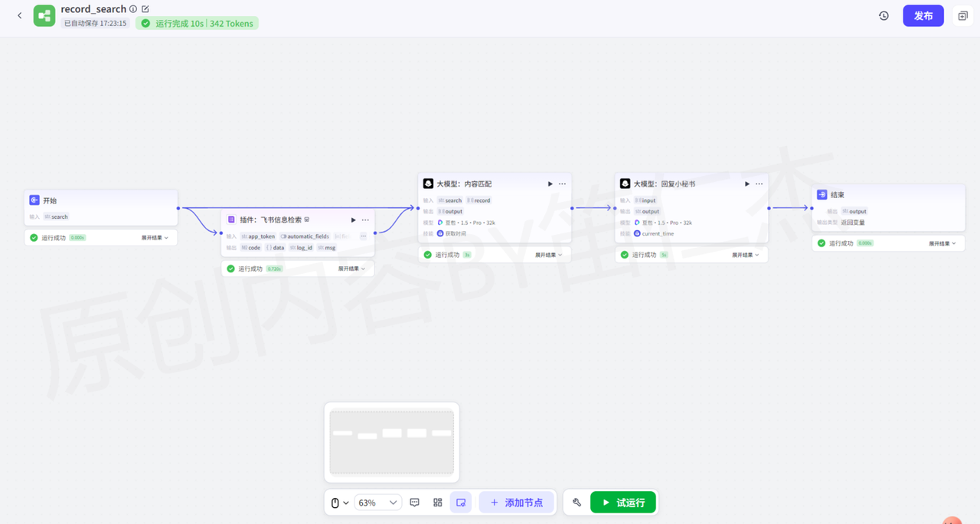Click the comment icon in bottom toolbar
Image resolution: width=980 pixels, height=524 pixels.
(415, 503)
